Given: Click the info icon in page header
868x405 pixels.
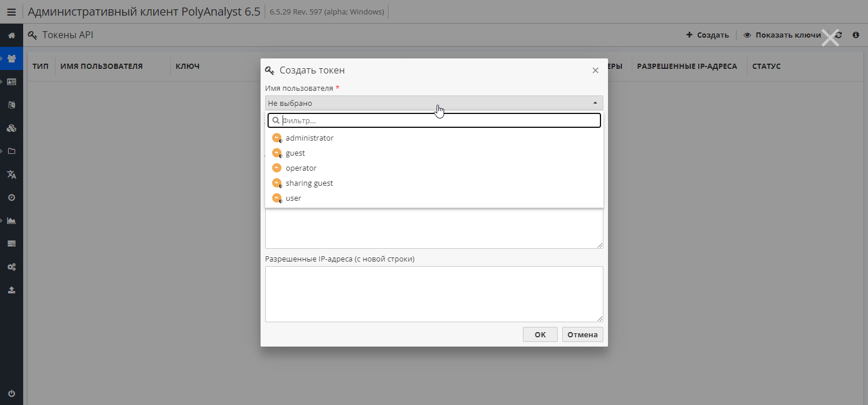Looking at the screenshot, I should coord(856,35).
